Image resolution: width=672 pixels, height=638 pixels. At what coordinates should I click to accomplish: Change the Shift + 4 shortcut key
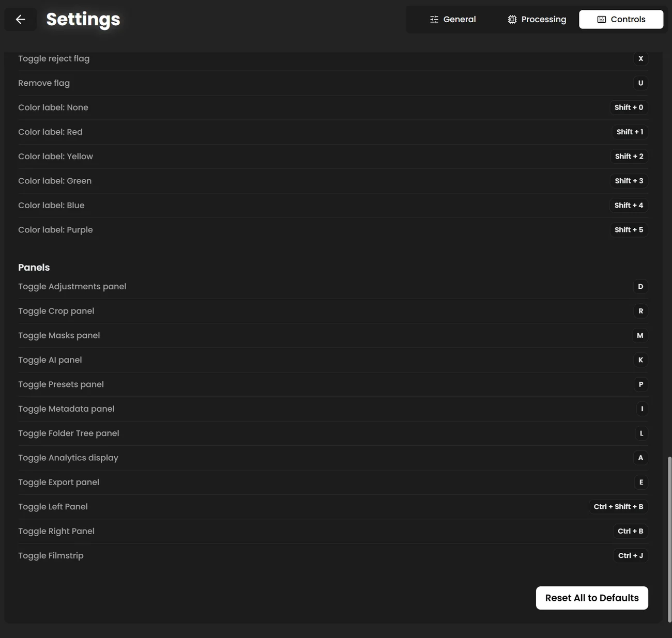[629, 205]
